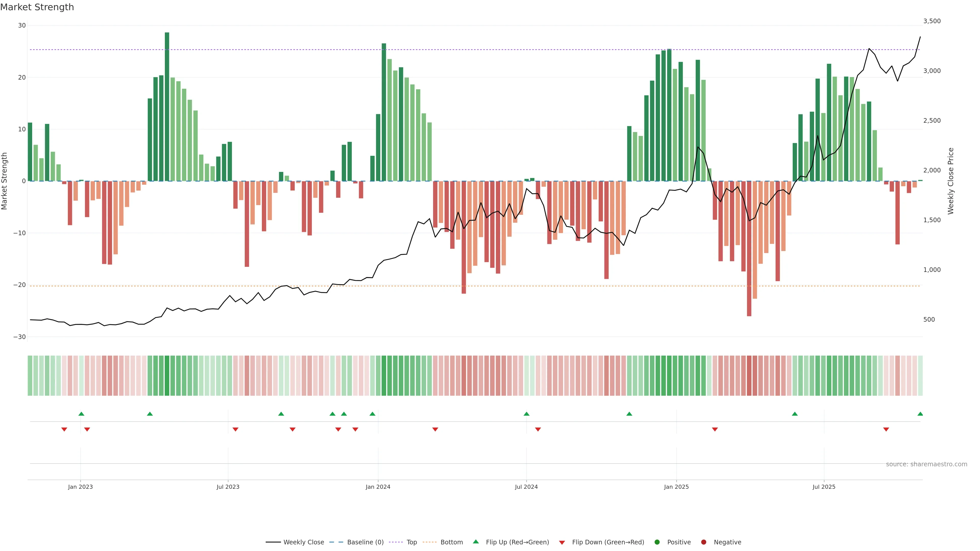Click the Weekly Close Price axis title
This screenshot has width=980, height=551.
[951, 181]
